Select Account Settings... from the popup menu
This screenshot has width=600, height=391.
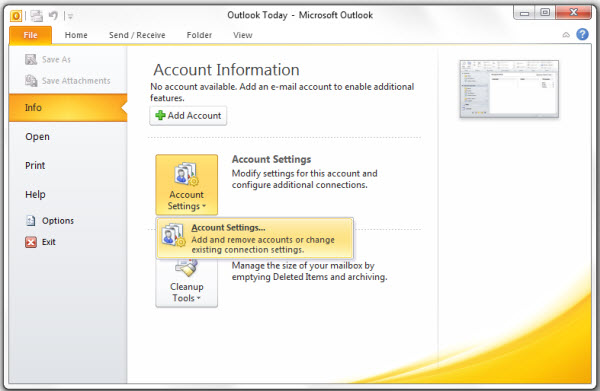(x=255, y=238)
